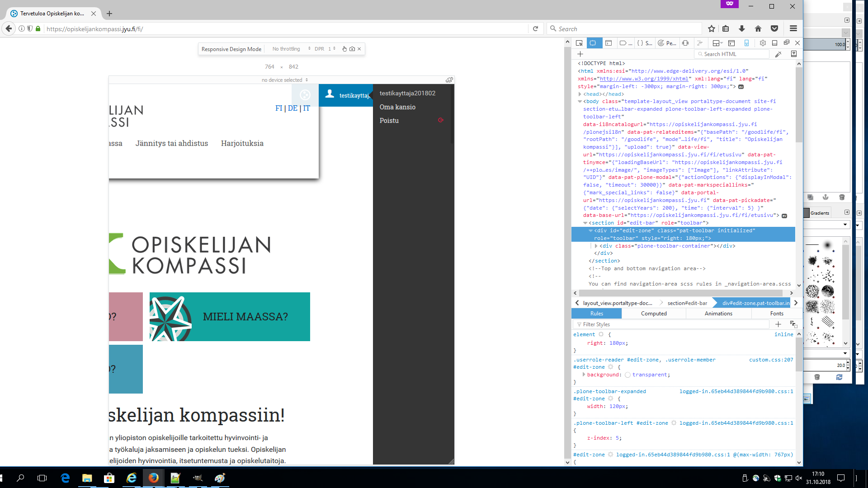The width and height of the screenshot is (868, 488).
Task: Collapse the section#edit-bar node
Action: pyautogui.click(x=585, y=223)
